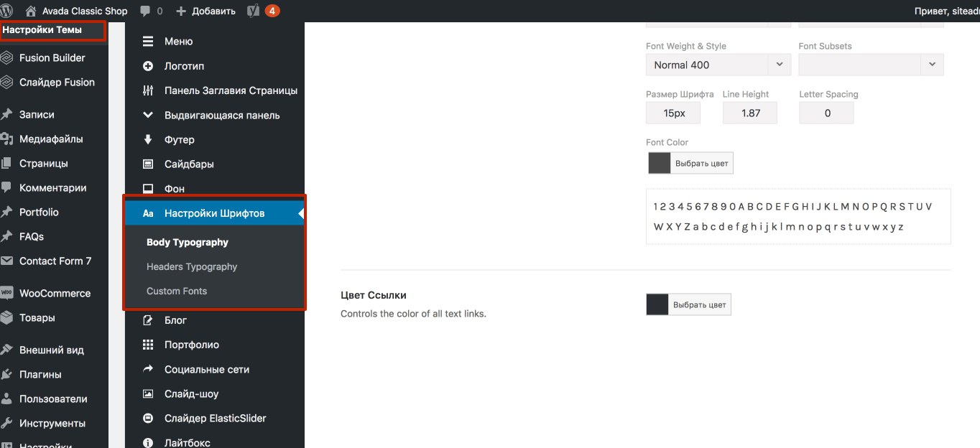Click the orange 4 notification badge
This screenshot has width=980, height=448.
(272, 11)
